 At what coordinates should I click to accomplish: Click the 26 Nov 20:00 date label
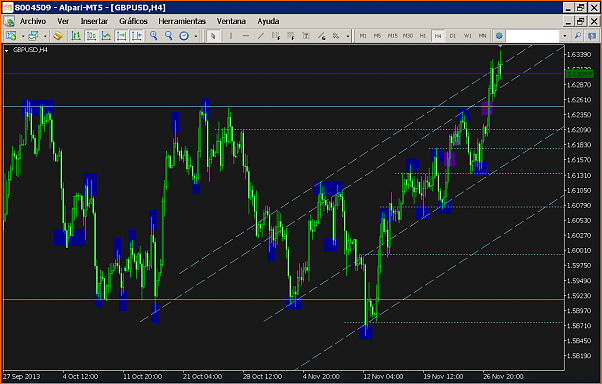pyautogui.click(x=503, y=376)
